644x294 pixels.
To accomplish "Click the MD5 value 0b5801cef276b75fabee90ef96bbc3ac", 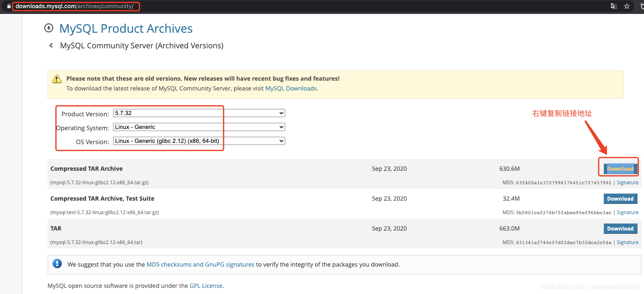I will (x=564, y=213).
